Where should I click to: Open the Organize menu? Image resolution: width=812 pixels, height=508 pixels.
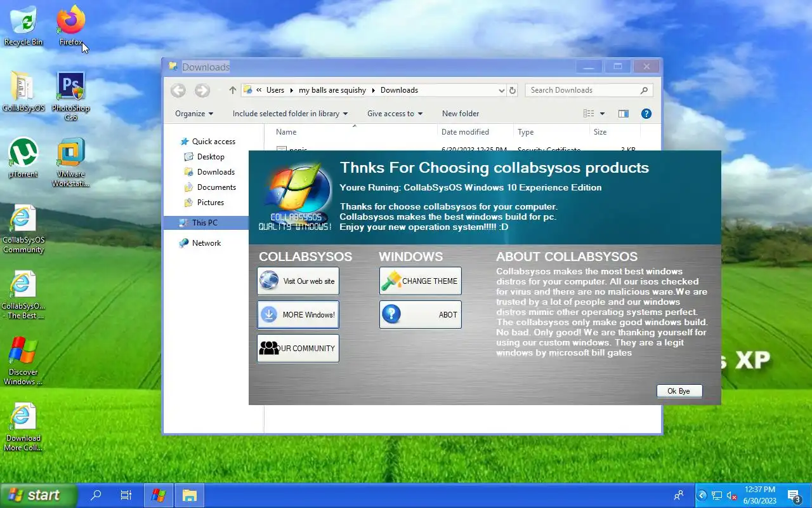(194, 114)
